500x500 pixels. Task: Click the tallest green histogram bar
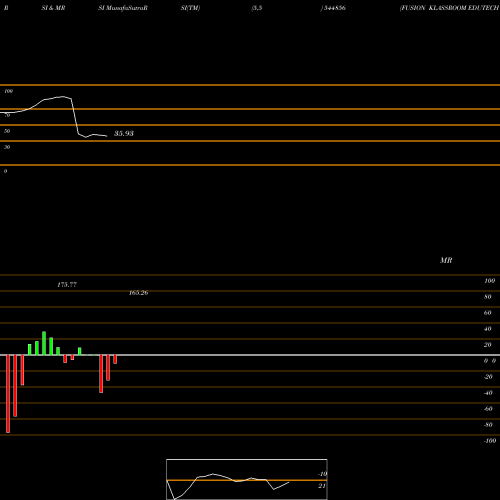tap(44, 343)
